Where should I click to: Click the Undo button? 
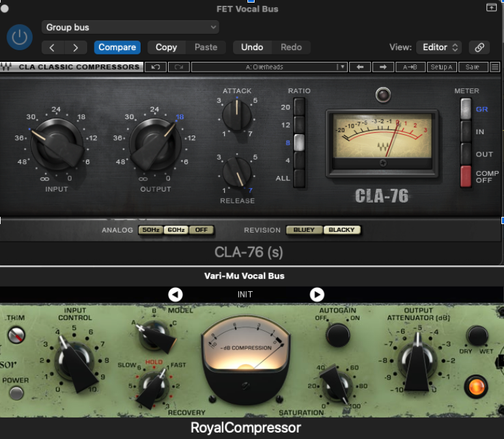(x=252, y=48)
